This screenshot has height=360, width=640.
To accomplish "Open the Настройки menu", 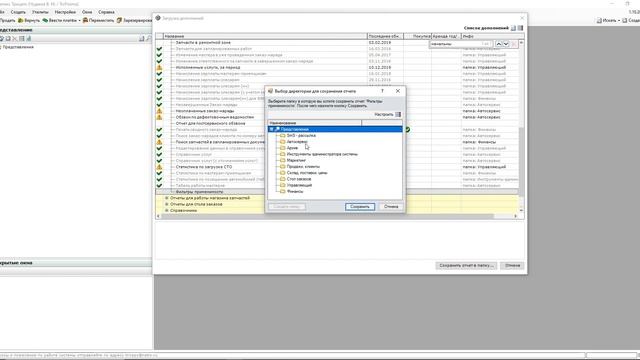I will pyautogui.click(x=65, y=12).
